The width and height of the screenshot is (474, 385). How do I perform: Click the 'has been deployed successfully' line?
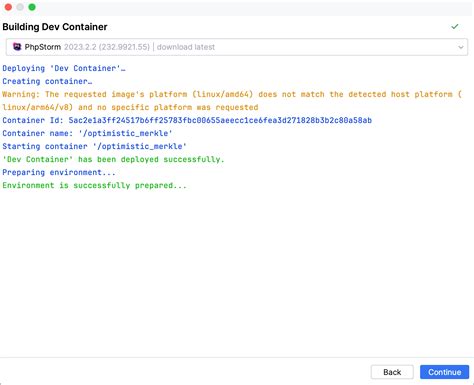pos(113,159)
